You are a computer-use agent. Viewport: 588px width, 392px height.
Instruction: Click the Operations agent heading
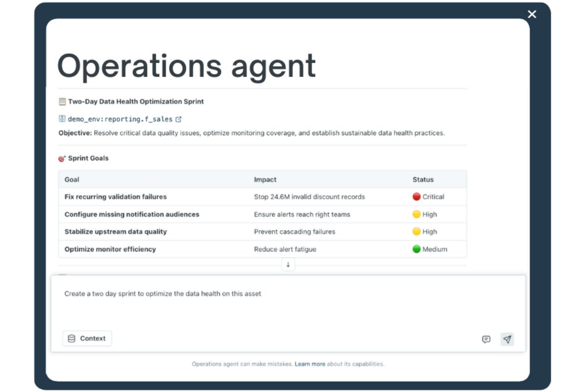[x=187, y=66]
